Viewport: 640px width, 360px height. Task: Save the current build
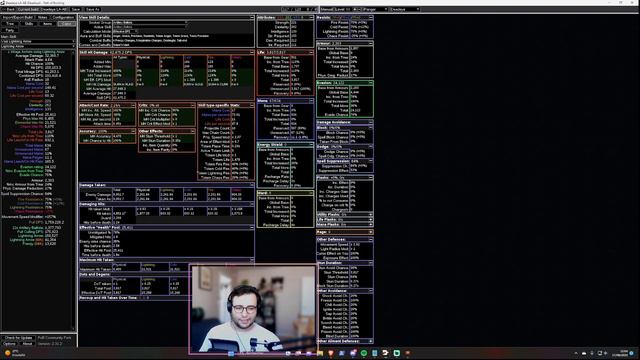[x=76, y=9]
